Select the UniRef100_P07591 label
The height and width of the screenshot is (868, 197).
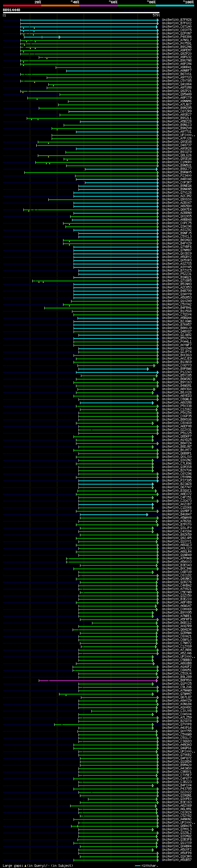coord(176,43)
